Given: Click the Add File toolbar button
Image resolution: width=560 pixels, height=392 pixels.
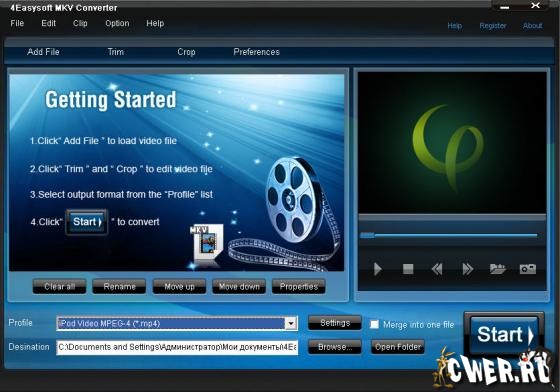Looking at the screenshot, I should click(43, 52).
